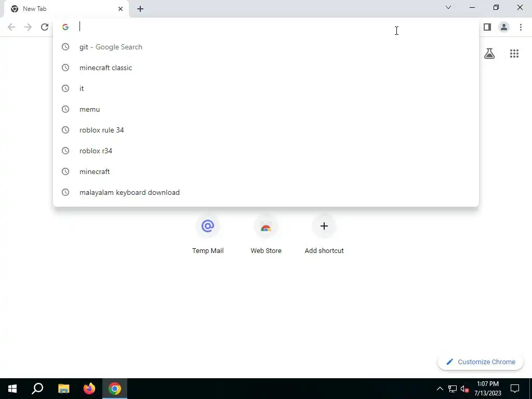Click the clock icon beside 'memu'

[x=65, y=109]
